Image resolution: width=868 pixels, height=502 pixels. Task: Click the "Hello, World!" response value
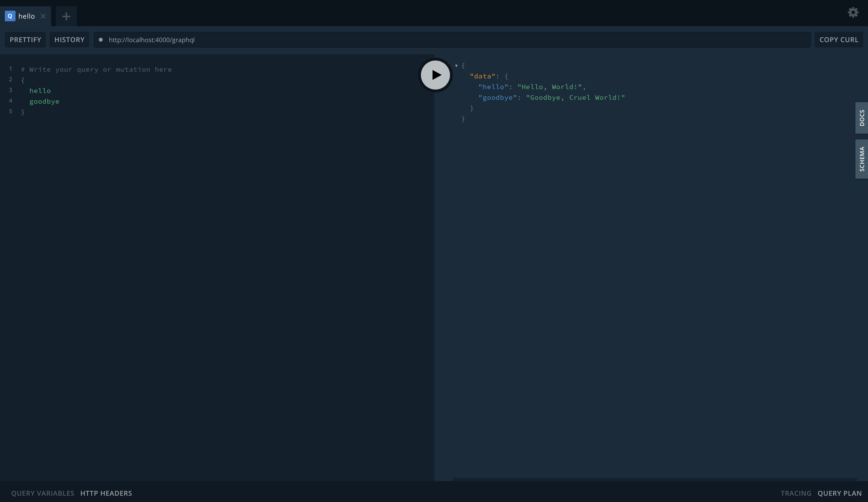549,87
